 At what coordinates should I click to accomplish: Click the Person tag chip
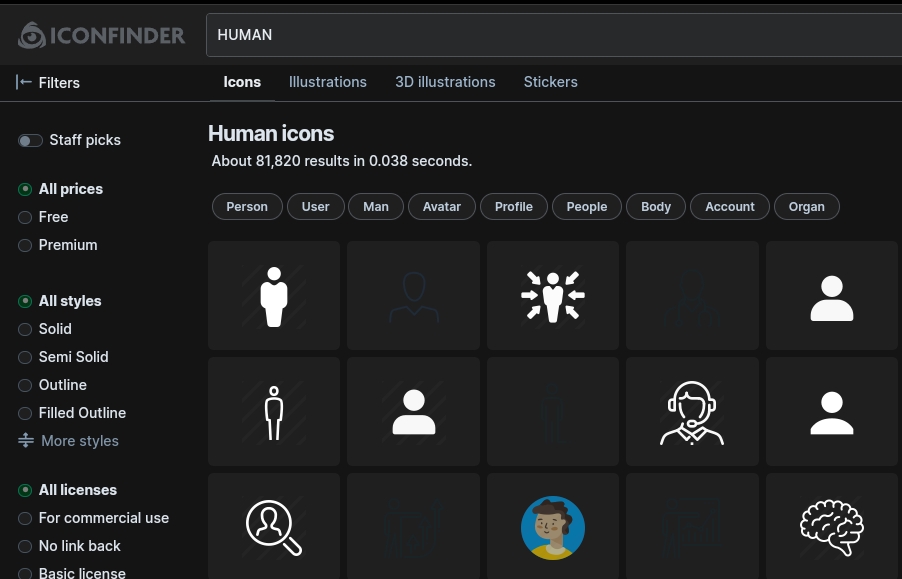click(x=247, y=206)
